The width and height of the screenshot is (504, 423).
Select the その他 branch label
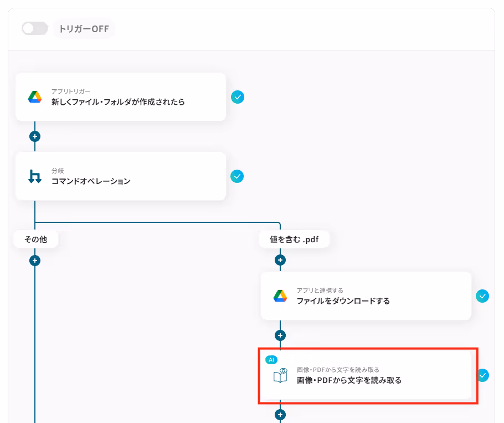point(35,239)
